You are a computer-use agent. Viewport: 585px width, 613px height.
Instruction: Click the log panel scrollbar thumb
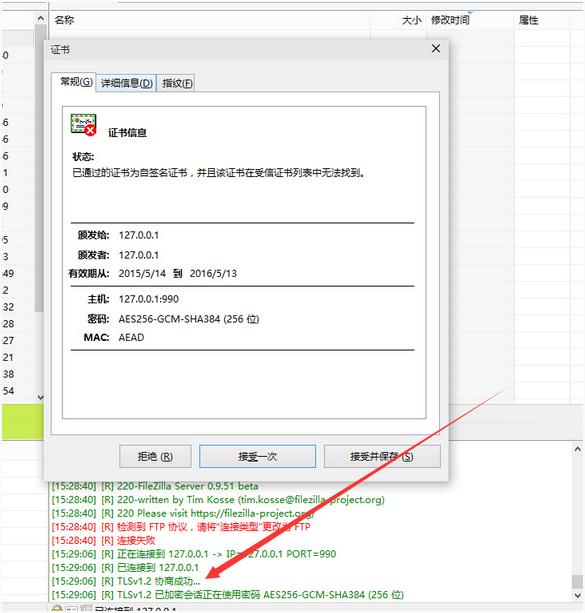[578, 581]
